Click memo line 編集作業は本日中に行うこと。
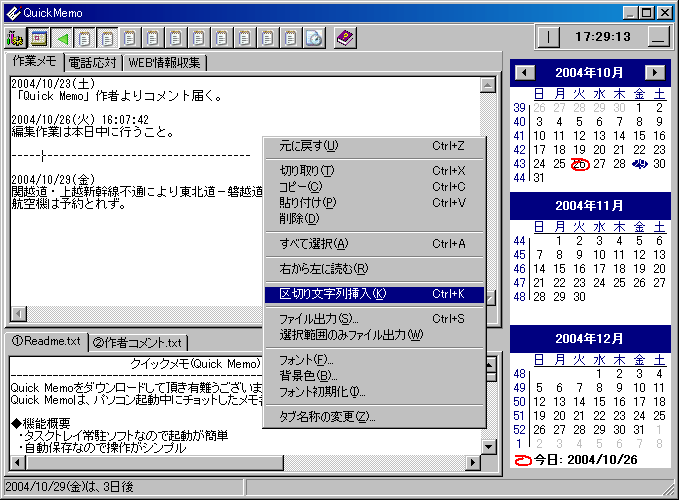679x500 pixels. pyautogui.click(x=93, y=132)
